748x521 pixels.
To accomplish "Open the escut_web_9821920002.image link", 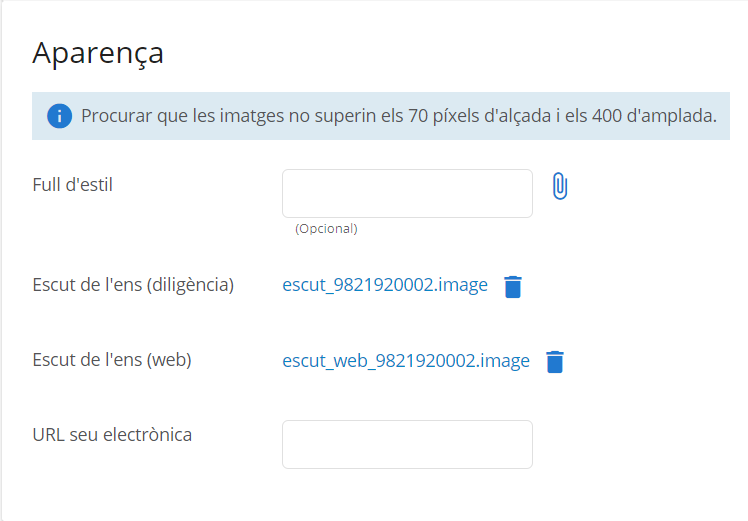I will [406, 361].
